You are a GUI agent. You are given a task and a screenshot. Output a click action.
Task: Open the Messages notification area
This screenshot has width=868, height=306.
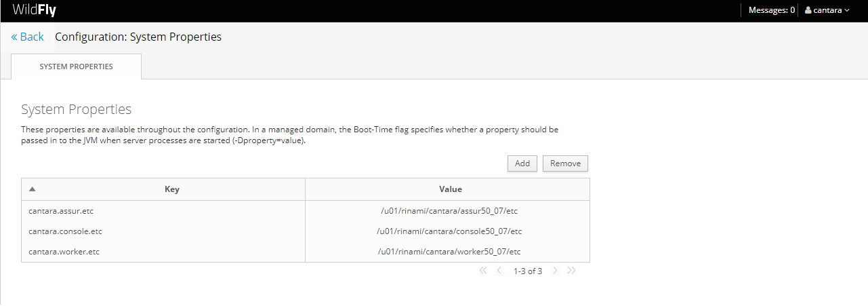click(771, 10)
